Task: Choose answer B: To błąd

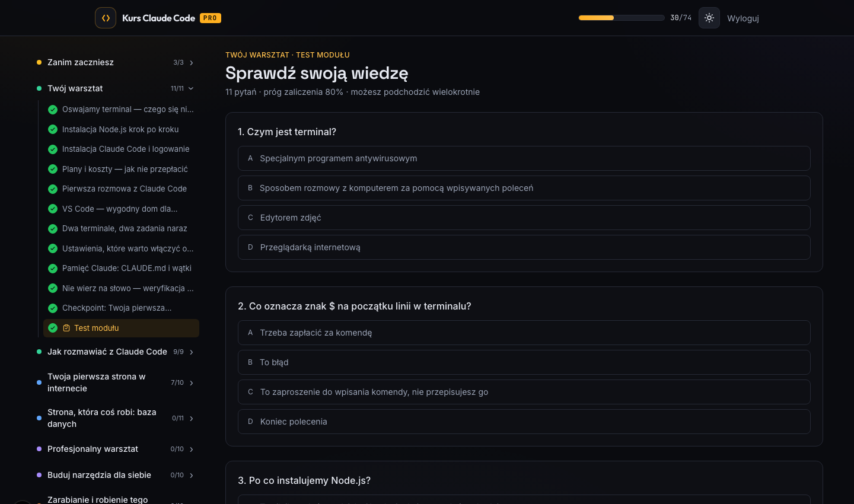Action: [x=524, y=362]
